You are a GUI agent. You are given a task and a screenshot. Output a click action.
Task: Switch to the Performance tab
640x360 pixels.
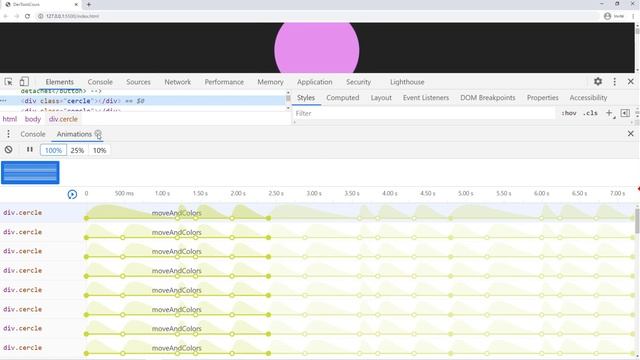tap(224, 82)
